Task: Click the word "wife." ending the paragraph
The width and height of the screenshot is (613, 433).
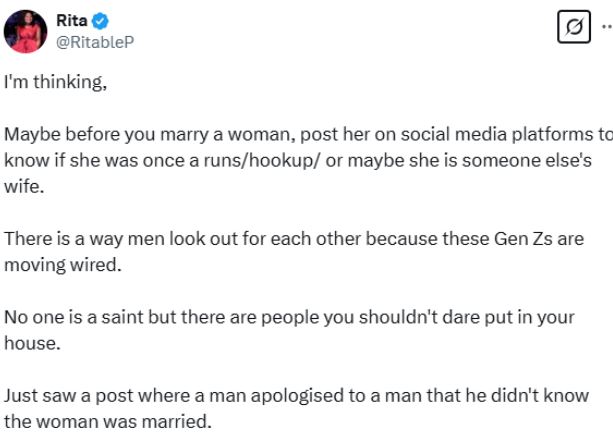Action: point(19,186)
